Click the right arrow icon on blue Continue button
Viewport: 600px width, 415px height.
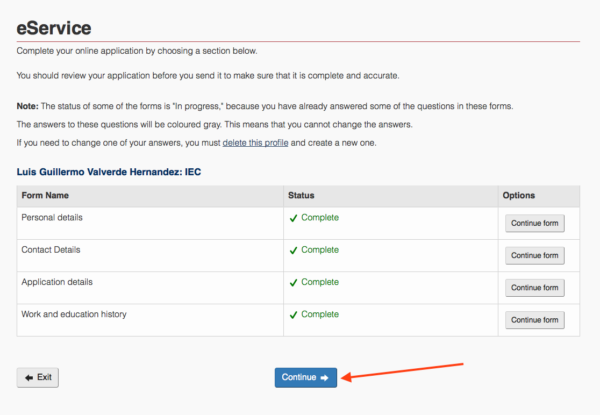[324, 377]
